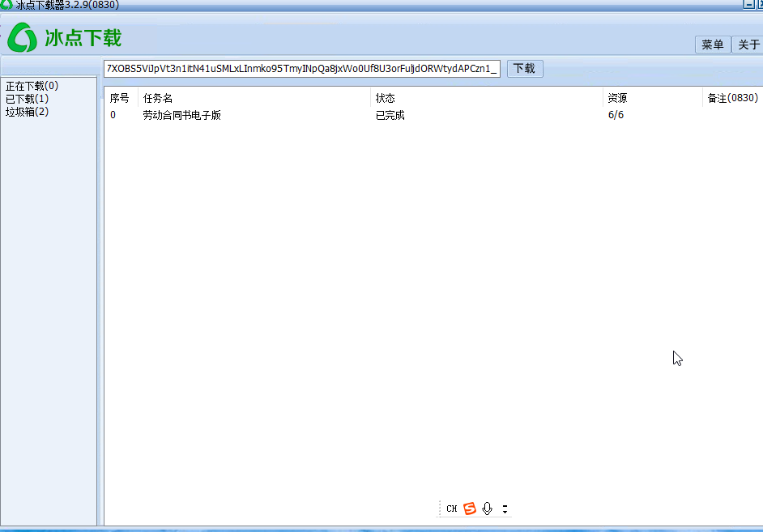The width and height of the screenshot is (763, 532).
Task: Click the 已完成 status cell
Action: (390, 115)
